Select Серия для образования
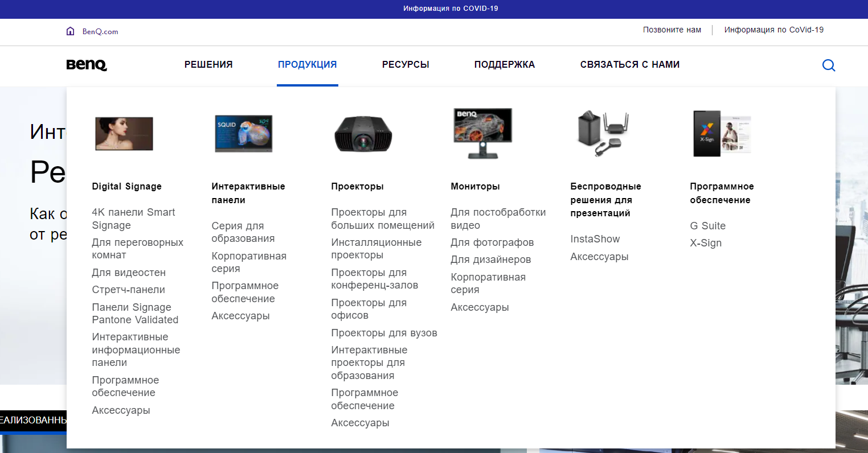Image resolution: width=868 pixels, height=453 pixels. tap(243, 232)
